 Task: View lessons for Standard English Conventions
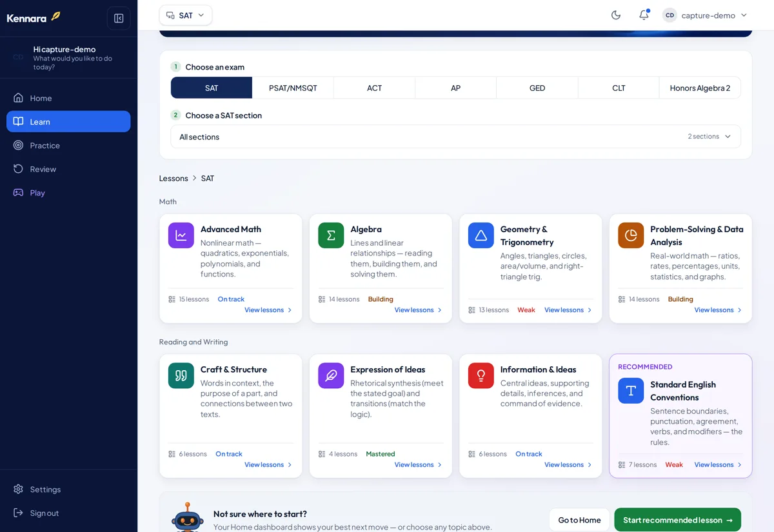[x=719, y=465]
